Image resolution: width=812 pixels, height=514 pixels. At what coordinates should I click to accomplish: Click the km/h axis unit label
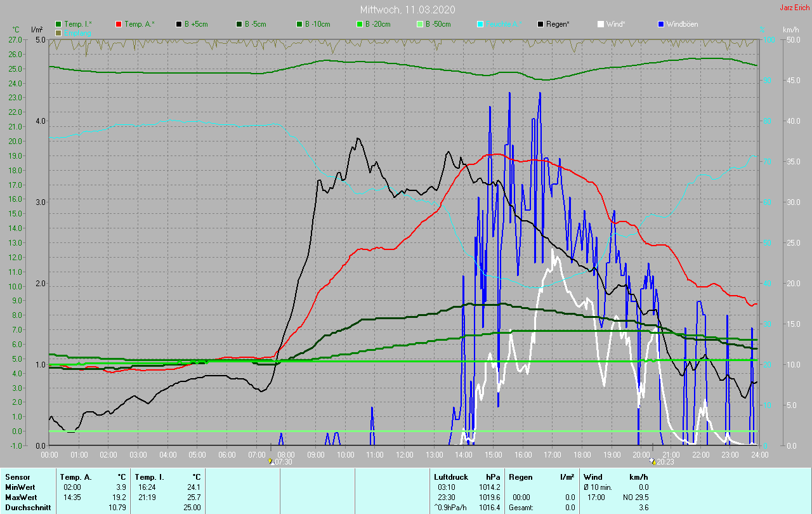[x=790, y=30]
